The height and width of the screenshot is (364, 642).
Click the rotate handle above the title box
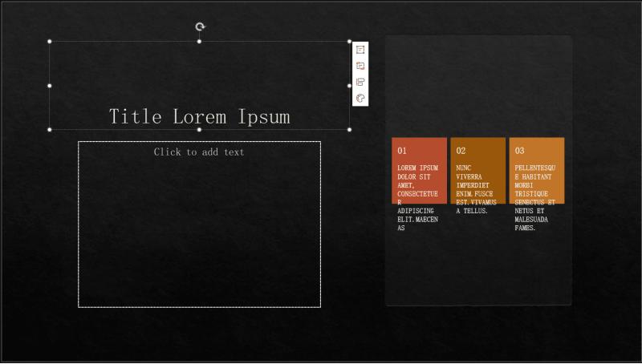(200, 27)
